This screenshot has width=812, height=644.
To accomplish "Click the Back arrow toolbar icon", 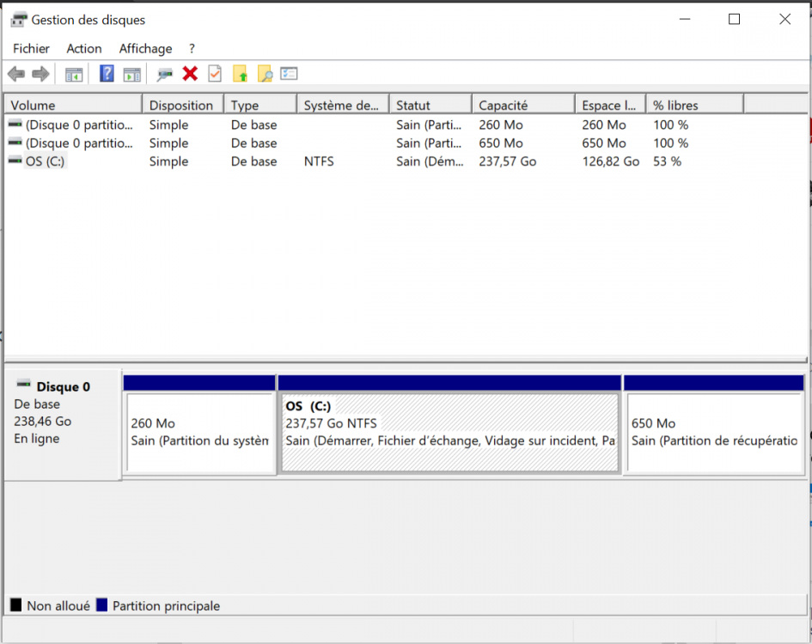I will coord(15,75).
